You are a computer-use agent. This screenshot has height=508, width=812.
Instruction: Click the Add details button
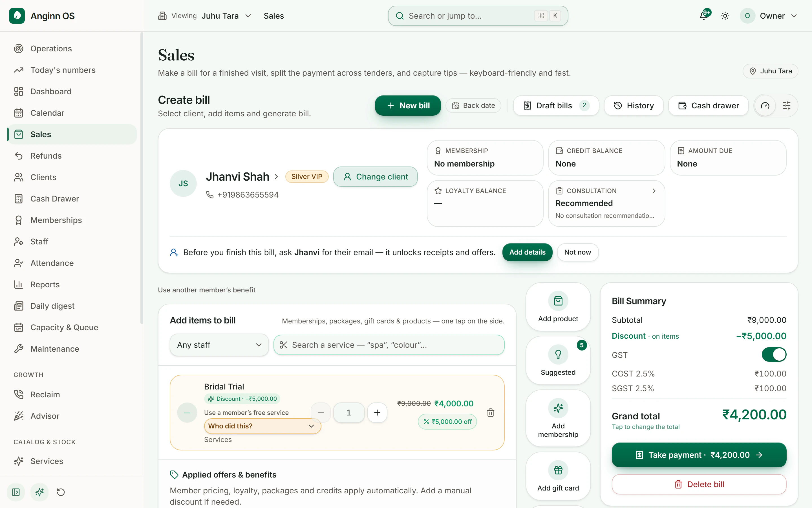click(x=527, y=252)
